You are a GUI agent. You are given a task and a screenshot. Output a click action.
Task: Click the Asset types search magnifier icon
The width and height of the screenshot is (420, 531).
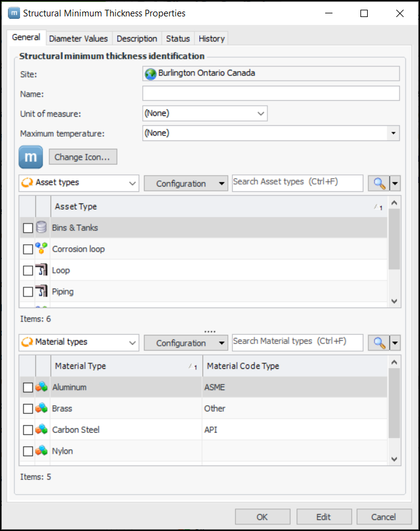click(379, 183)
